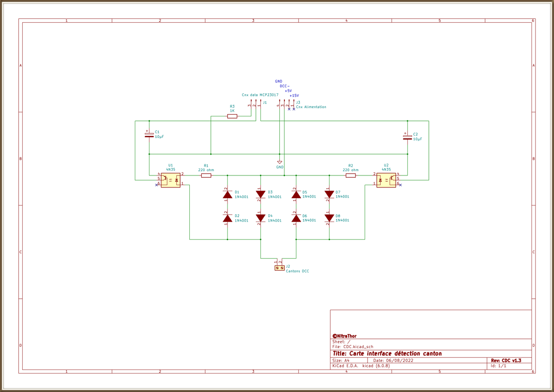The image size is (554, 392).
Task: Select the blue '+5V' net label
Action: (x=289, y=91)
